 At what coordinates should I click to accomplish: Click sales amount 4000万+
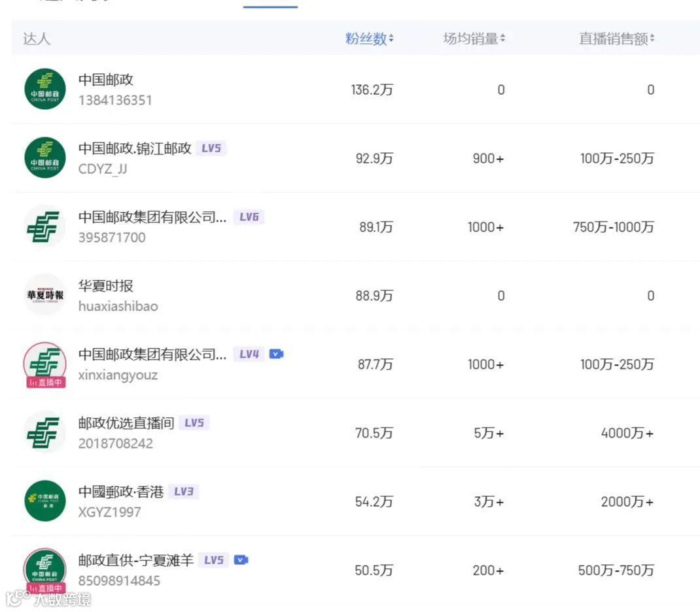pos(627,433)
